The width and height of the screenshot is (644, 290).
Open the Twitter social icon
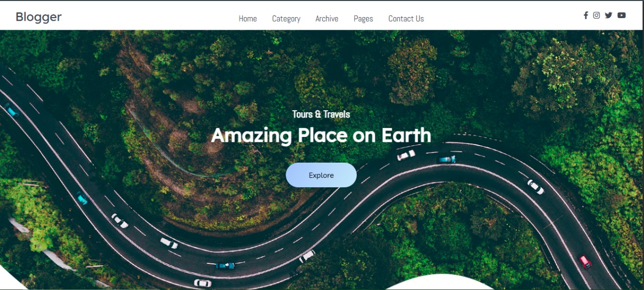(x=608, y=15)
